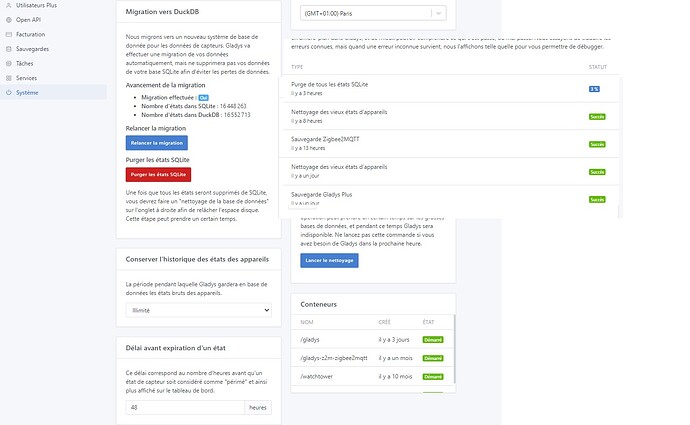Click the Sauvegardes database icon

coord(8,48)
